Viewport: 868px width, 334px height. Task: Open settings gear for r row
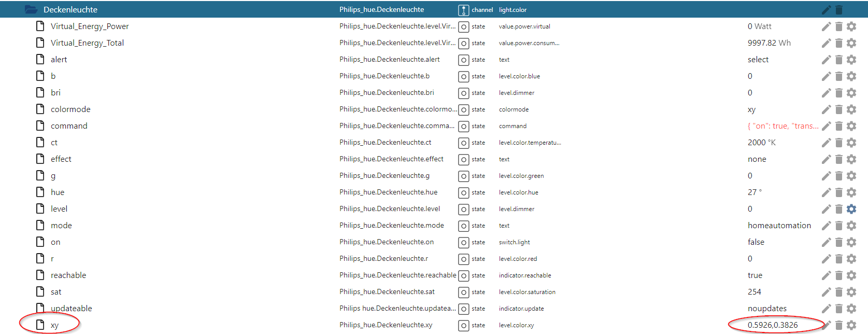[x=851, y=259]
